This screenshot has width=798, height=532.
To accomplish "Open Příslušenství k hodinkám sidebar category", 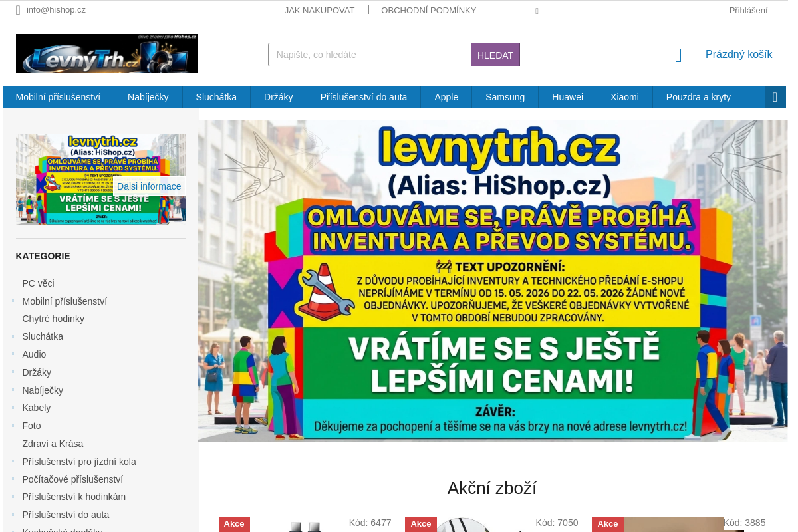I will point(74,497).
